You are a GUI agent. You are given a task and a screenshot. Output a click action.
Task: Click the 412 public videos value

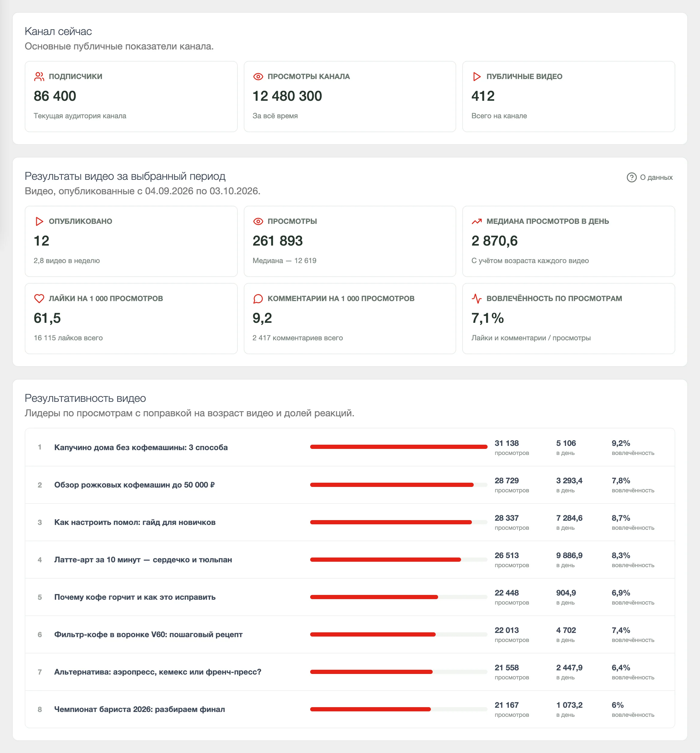(483, 96)
